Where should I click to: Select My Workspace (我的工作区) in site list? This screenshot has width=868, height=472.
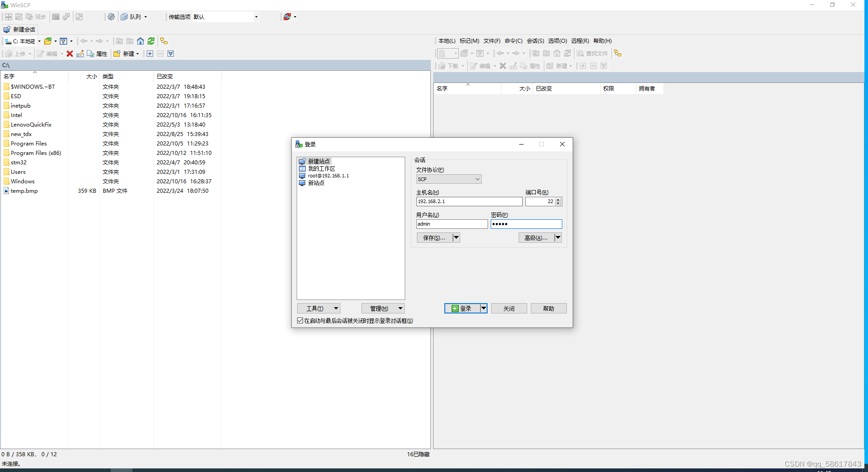(321, 168)
